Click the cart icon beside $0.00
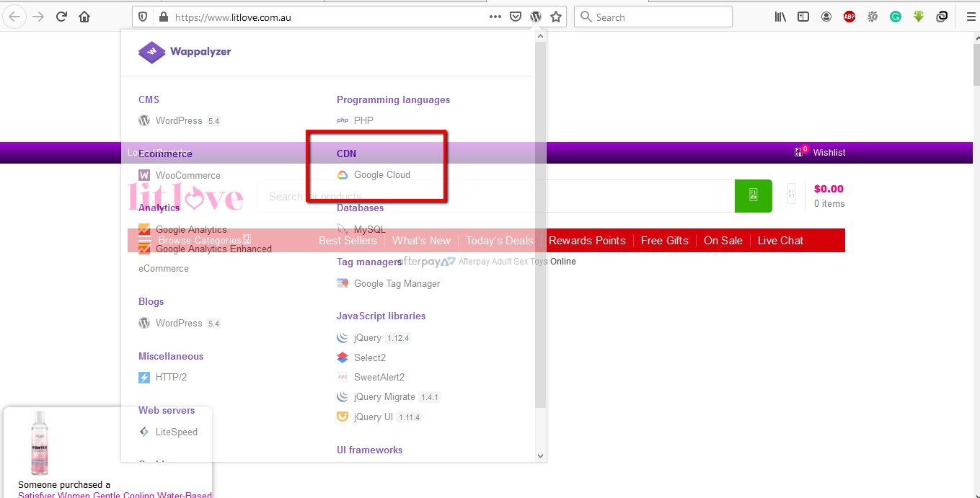The height and width of the screenshot is (498, 980). [792, 192]
